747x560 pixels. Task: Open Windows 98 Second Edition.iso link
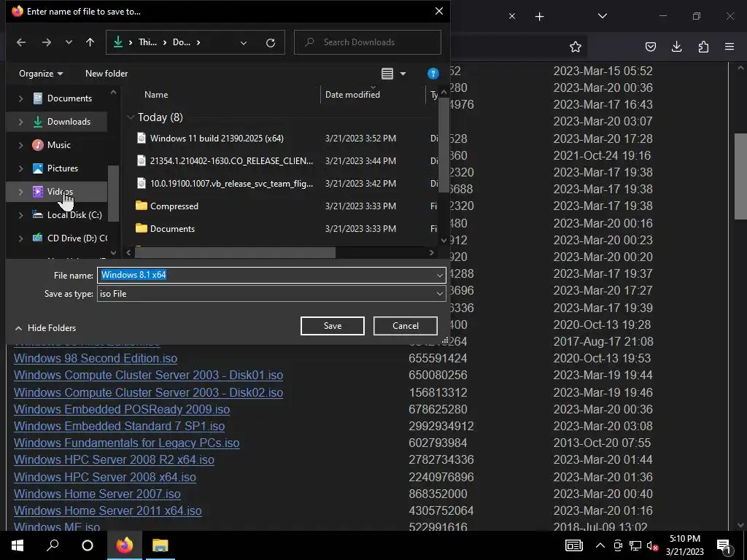(x=96, y=359)
